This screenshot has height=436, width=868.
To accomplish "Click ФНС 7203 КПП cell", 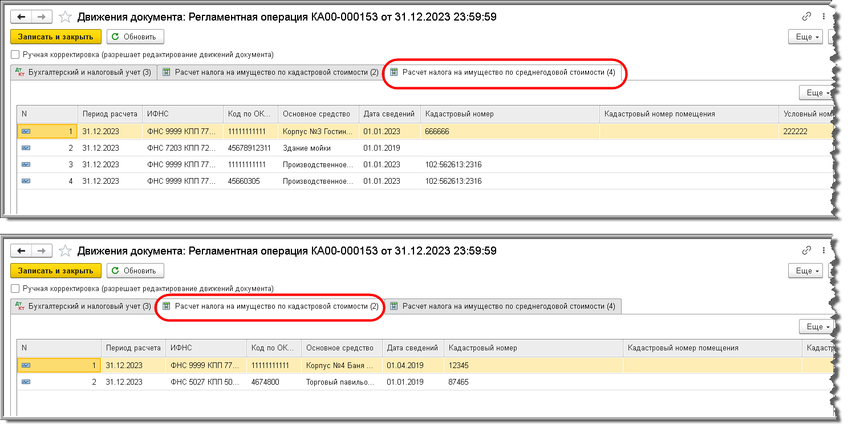I will [x=182, y=148].
